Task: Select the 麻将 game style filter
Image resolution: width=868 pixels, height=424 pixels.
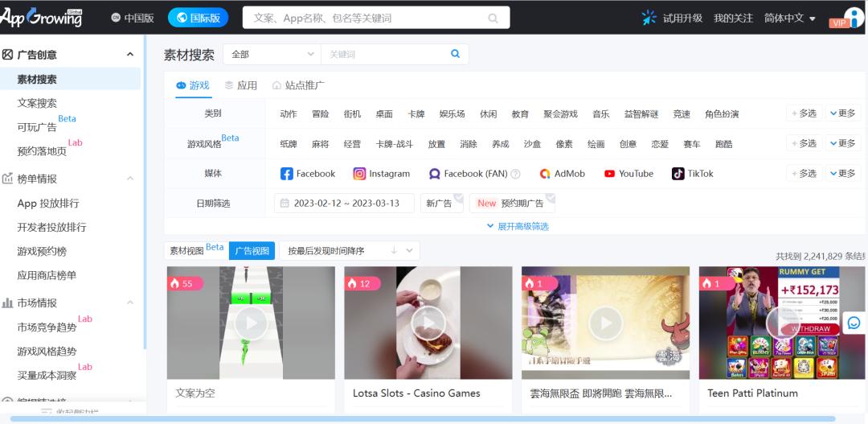Action: point(320,143)
